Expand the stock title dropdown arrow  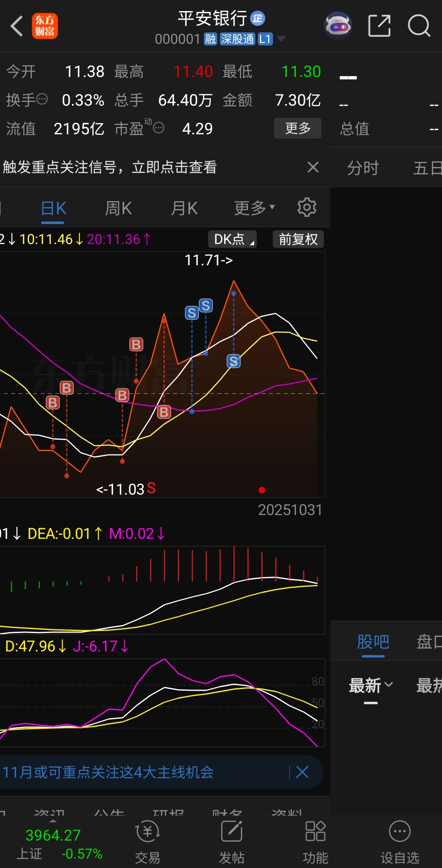point(281,39)
